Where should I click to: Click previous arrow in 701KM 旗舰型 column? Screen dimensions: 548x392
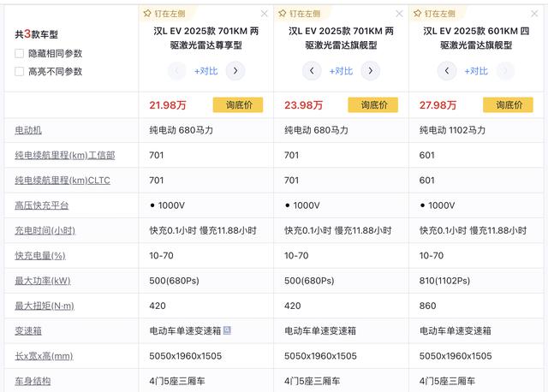pos(312,71)
